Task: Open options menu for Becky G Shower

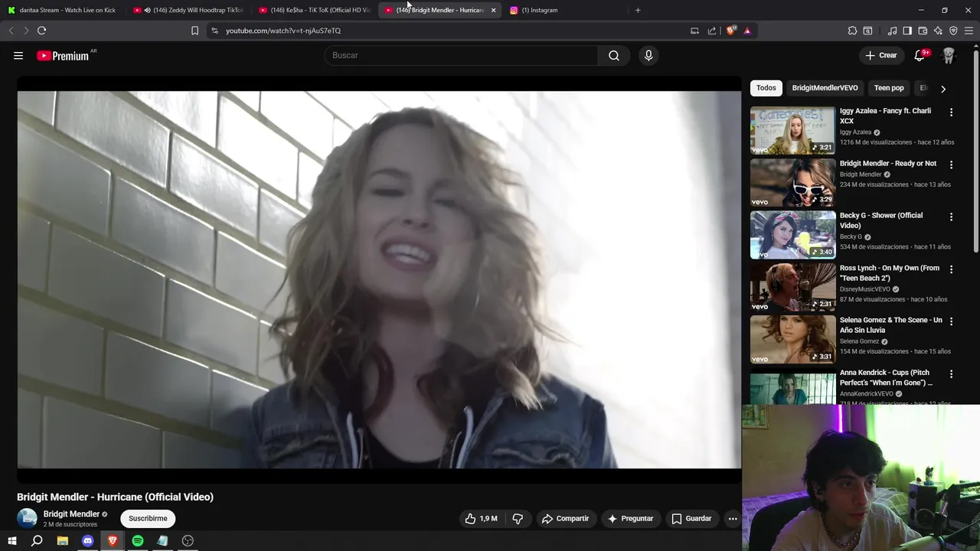Action: click(951, 217)
